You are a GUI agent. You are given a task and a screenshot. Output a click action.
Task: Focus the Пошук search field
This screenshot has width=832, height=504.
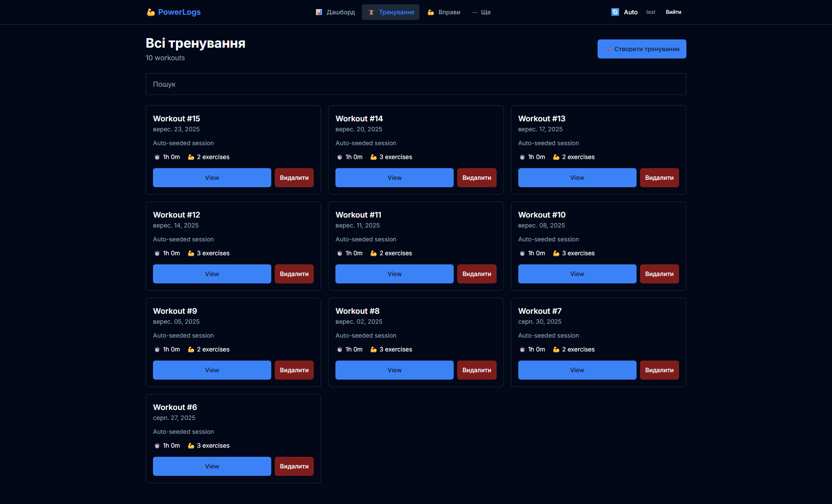pyautogui.click(x=416, y=84)
